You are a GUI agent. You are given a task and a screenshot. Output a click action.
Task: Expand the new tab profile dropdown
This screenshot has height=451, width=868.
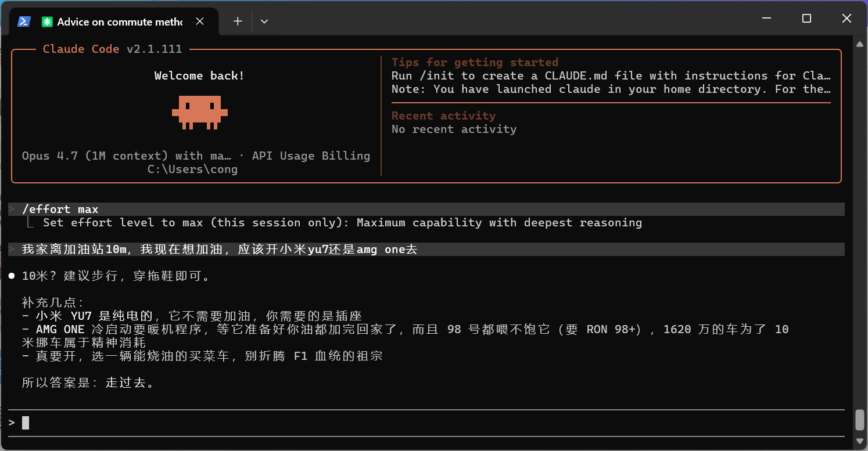click(264, 21)
